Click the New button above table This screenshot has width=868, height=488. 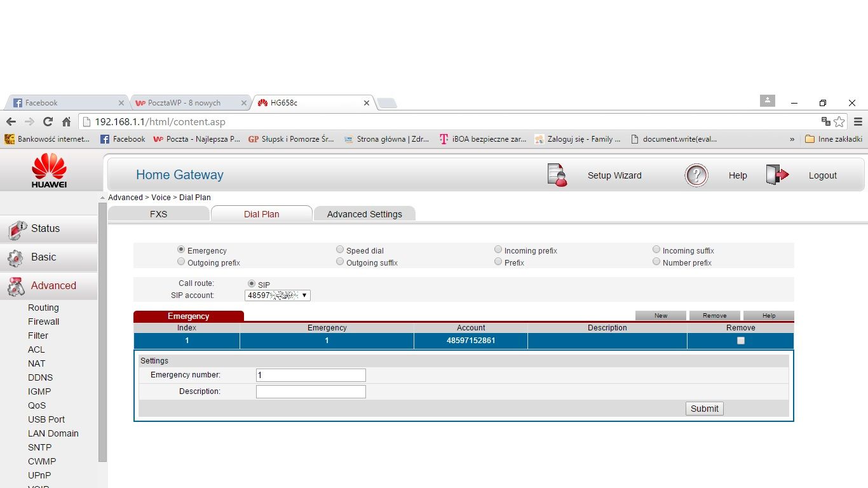tap(660, 315)
